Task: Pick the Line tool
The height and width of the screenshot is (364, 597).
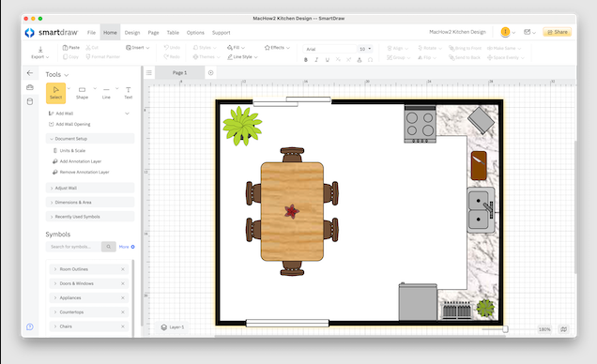Action: (106, 93)
